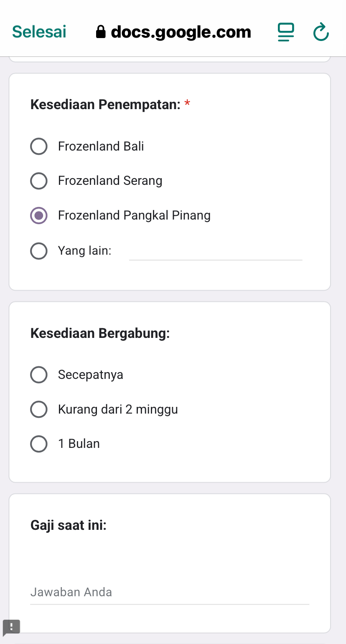The height and width of the screenshot is (644, 346).
Task: Focus the Yang lain text field
Action: pos(216,252)
